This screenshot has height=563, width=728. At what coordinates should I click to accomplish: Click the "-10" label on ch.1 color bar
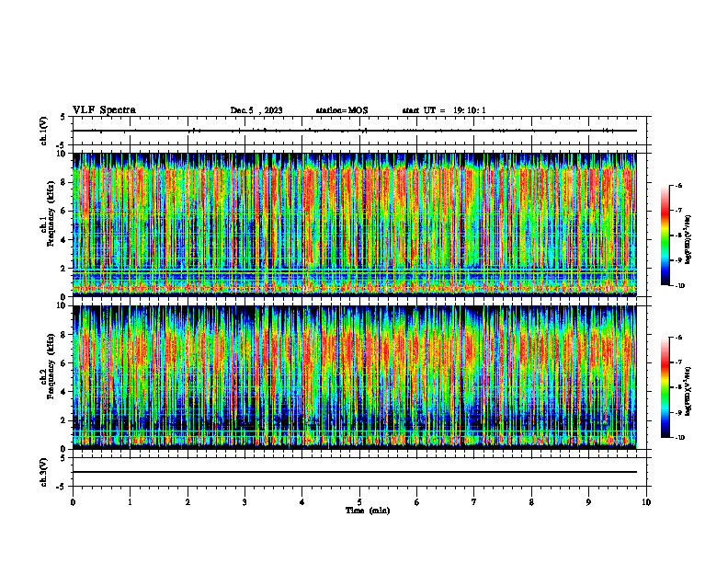pyautogui.click(x=680, y=286)
